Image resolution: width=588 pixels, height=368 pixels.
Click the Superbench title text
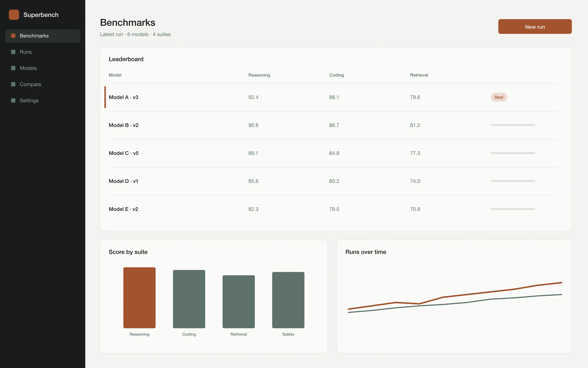click(x=41, y=15)
